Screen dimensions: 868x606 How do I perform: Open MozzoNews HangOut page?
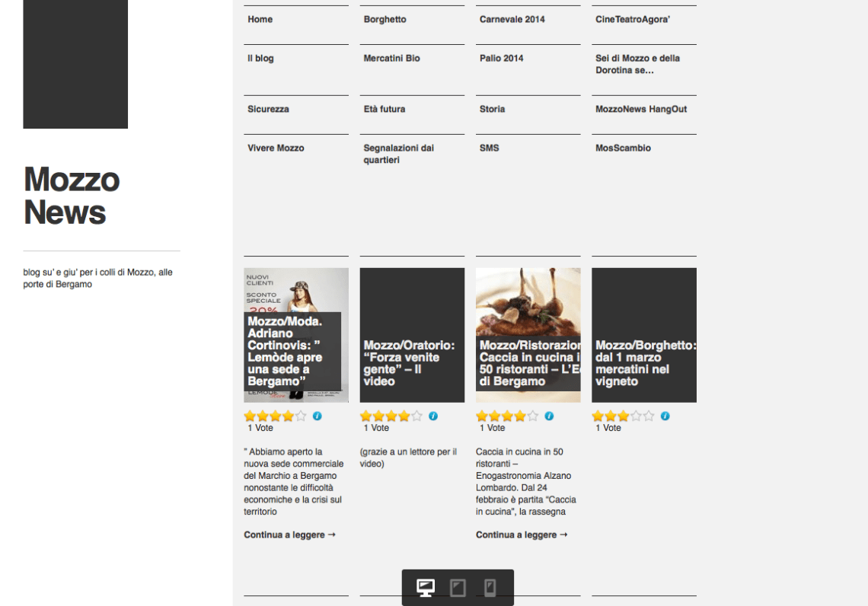tap(640, 110)
